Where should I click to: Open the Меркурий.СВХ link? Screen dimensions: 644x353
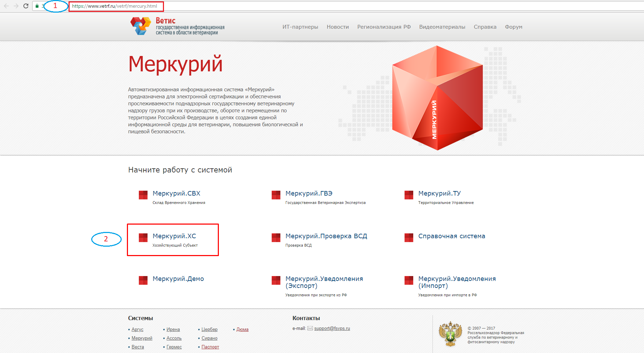pyautogui.click(x=177, y=193)
